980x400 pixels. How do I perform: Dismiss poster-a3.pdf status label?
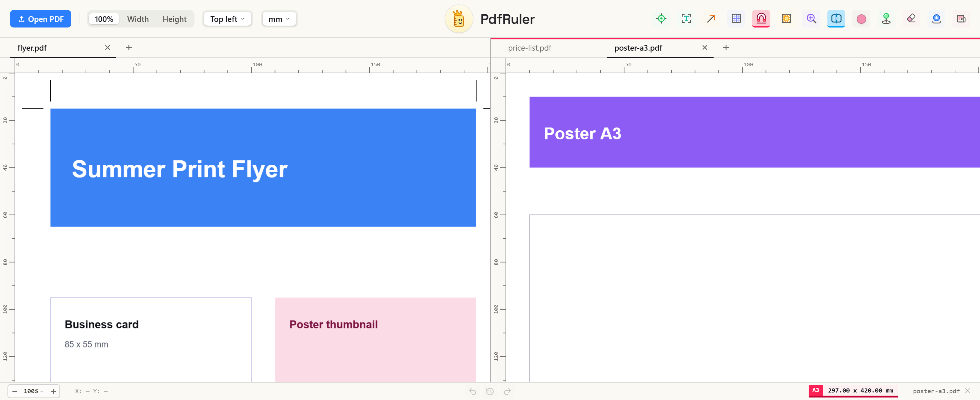point(967,391)
